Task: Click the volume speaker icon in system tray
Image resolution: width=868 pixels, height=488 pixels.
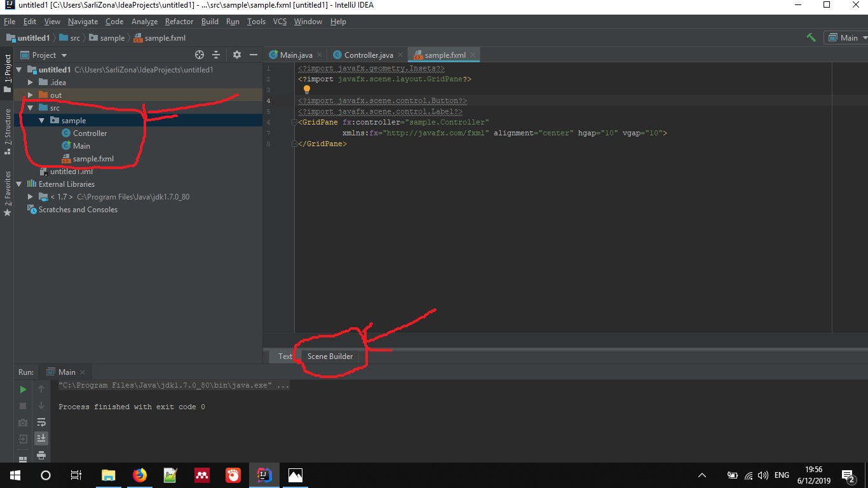Action: pos(763,475)
